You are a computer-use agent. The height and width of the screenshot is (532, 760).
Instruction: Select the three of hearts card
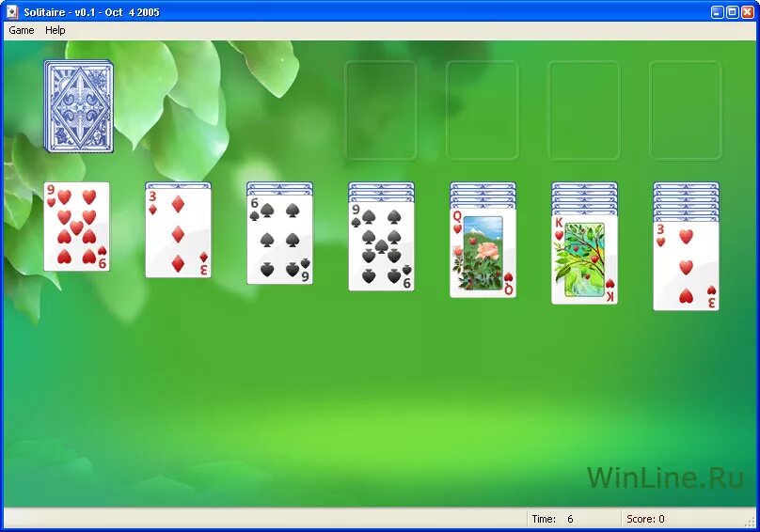[686, 266]
